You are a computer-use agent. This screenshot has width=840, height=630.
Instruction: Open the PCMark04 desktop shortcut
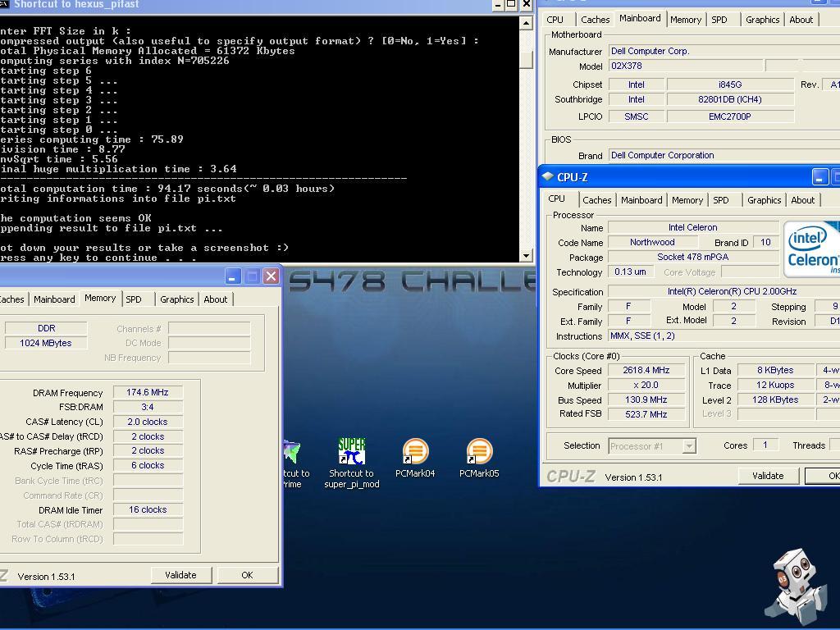[x=415, y=458]
